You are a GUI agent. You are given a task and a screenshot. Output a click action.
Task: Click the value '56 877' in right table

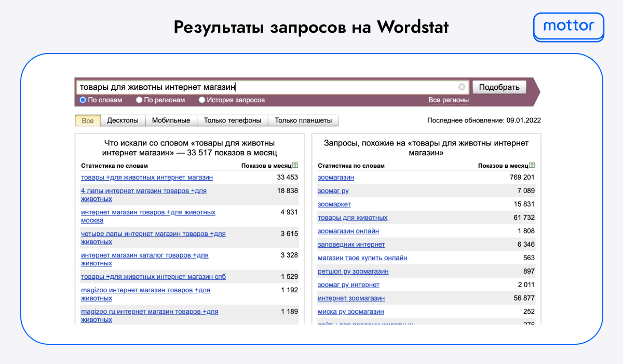point(524,299)
